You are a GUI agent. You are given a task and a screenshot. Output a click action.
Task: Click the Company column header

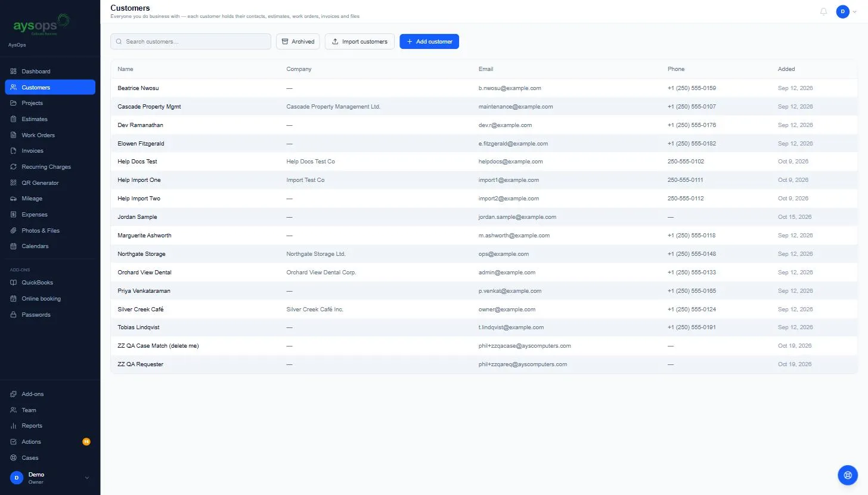[299, 69]
